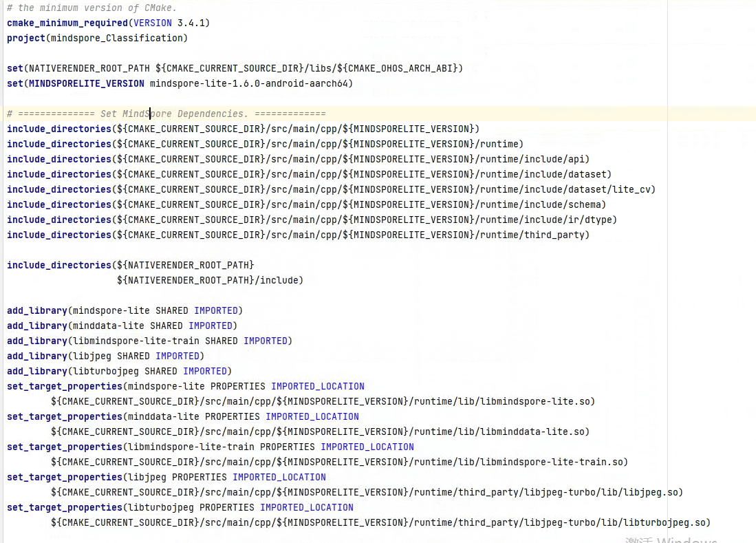Click the mindspore-lite-1.6.0-android-aarch64 value

249,83
